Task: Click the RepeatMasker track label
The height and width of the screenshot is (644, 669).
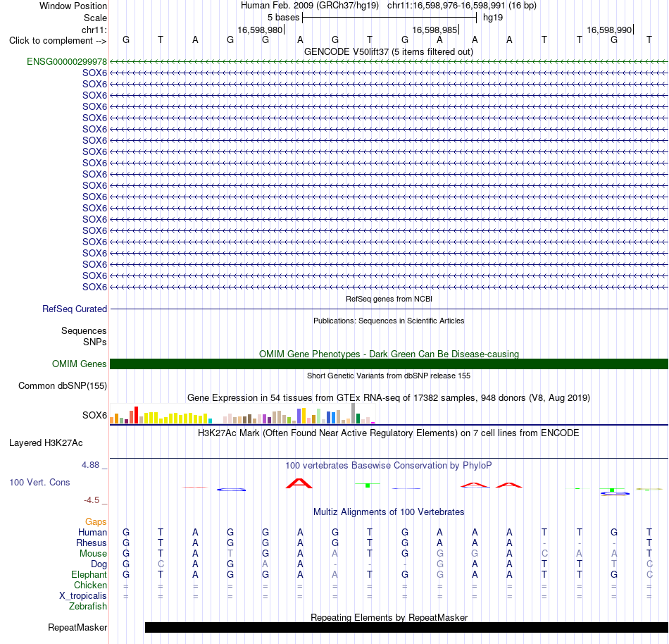Action: tap(77, 627)
